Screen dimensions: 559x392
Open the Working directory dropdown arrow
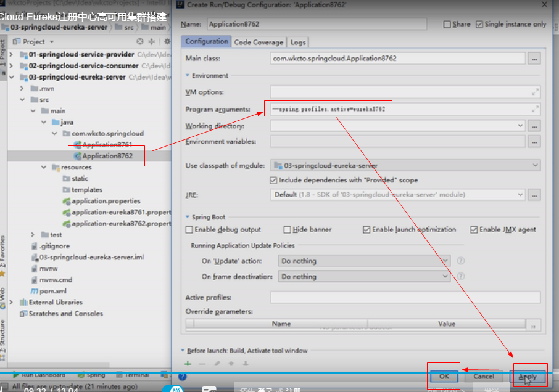[520, 126]
